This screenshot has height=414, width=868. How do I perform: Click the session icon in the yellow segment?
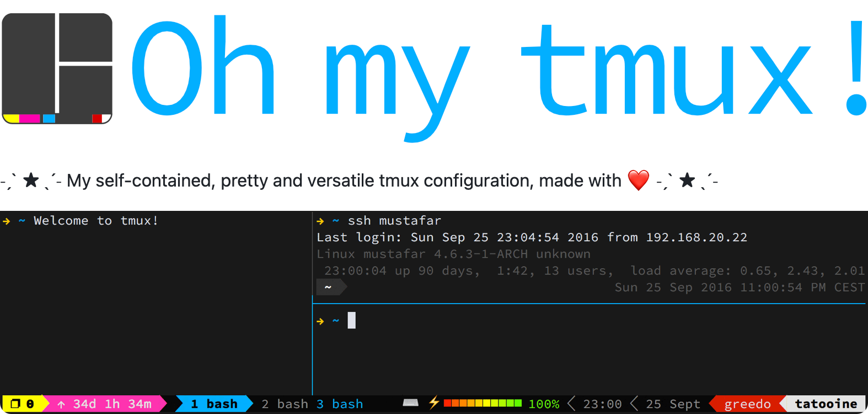15,404
